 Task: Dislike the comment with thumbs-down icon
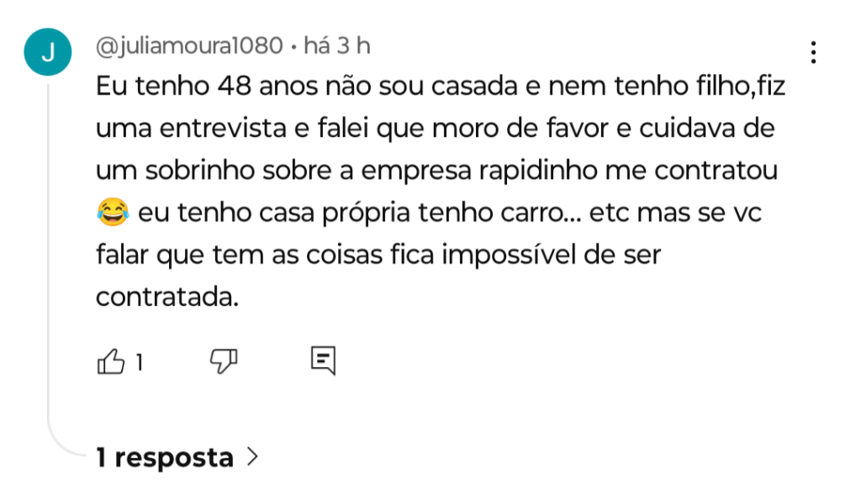(x=223, y=361)
